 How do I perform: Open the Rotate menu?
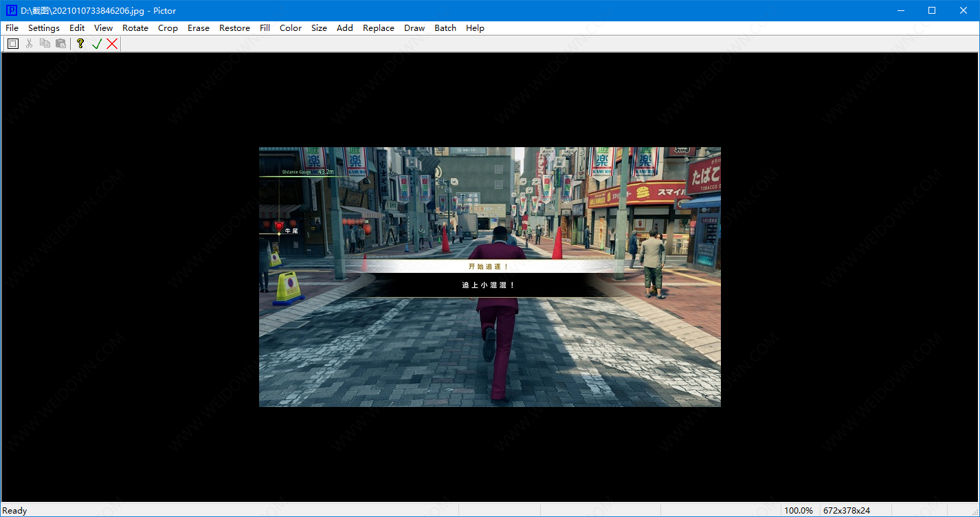(135, 28)
